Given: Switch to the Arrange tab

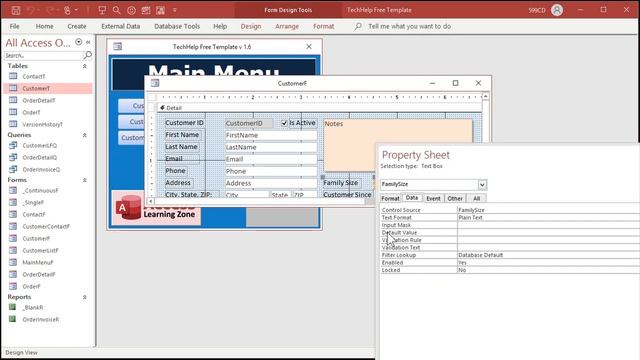Looking at the screenshot, I should 287,26.
